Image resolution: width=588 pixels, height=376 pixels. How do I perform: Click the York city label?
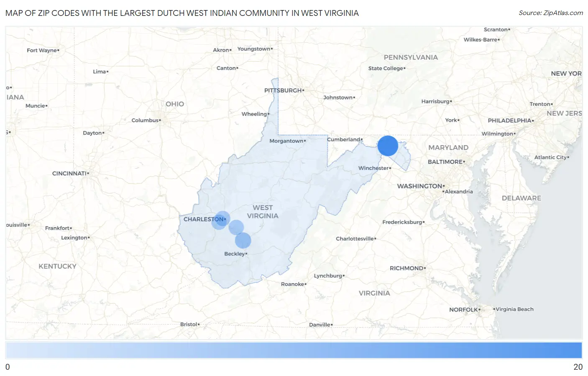click(451, 120)
